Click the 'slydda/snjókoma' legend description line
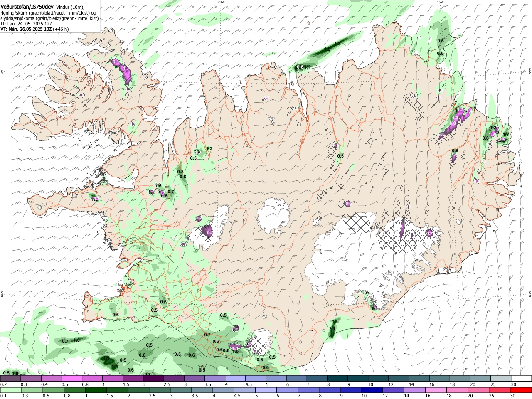The height and width of the screenshot is (399, 532). (49, 18)
